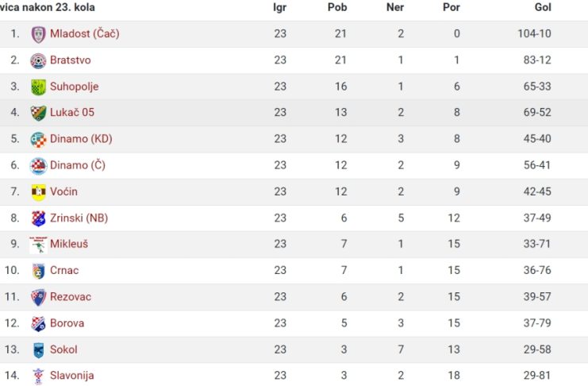This screenshot has width=588, height=386.
Task: Click the Dinamo (KD) crest icon
Action: click(x=38, y=140)
